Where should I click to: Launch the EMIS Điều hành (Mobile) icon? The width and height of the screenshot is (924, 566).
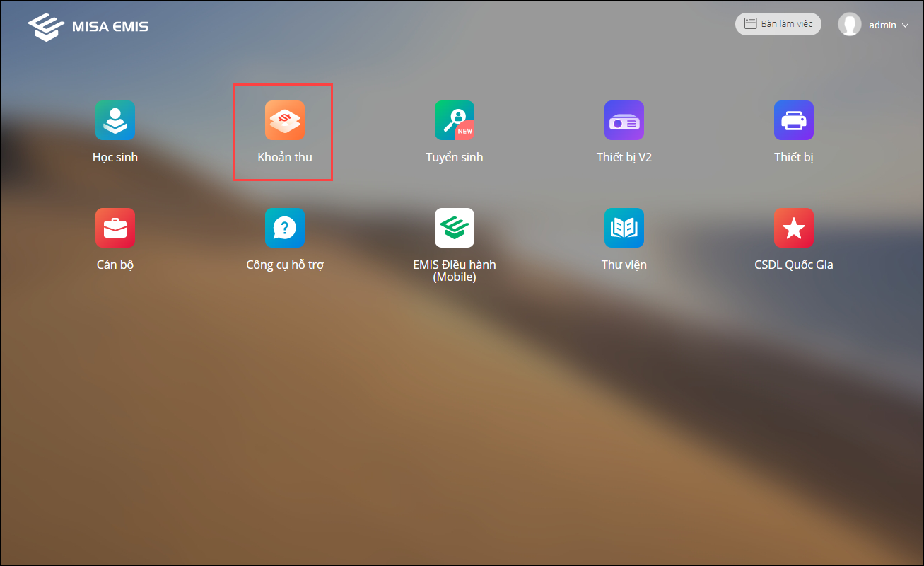coord(455,228)
